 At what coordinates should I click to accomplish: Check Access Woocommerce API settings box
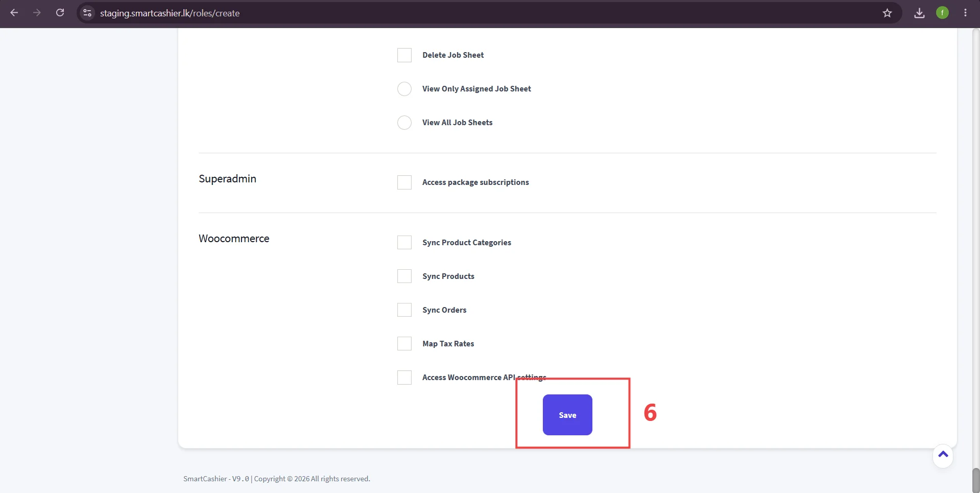(x=404, y=378)
